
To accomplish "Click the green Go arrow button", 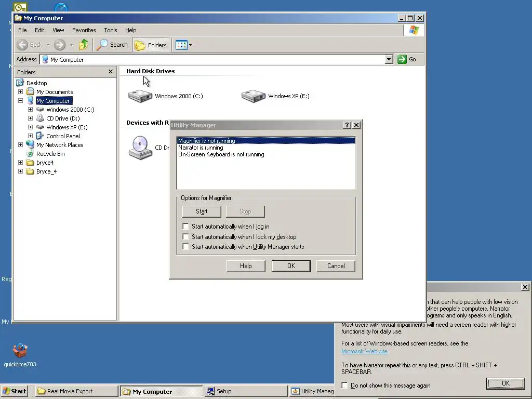I will 402,59.
